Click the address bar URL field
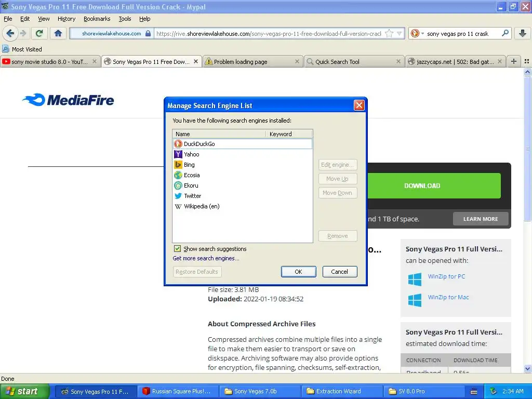The image size is (532, 399). pos(270,33)
